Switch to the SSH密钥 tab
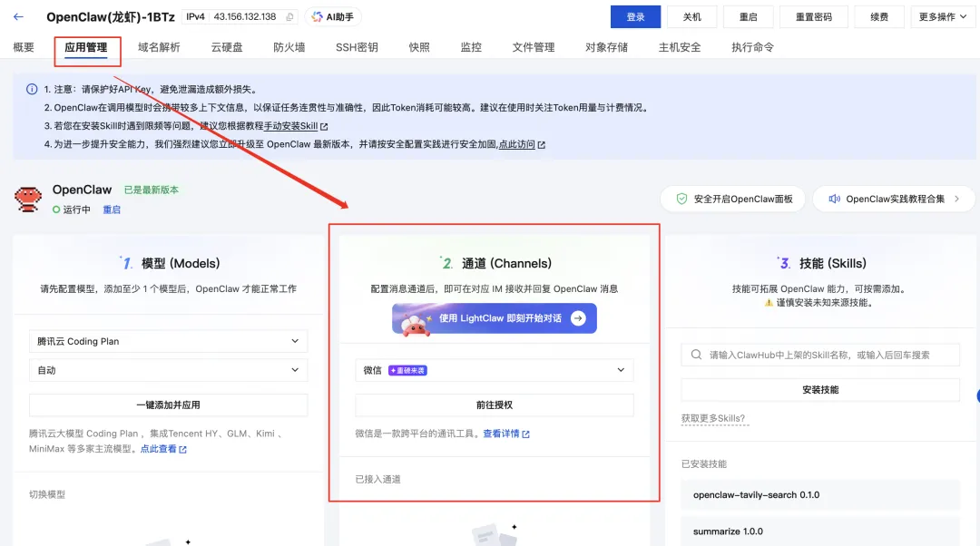The width and height of the screenshot is (980, 546). [357, 47]
